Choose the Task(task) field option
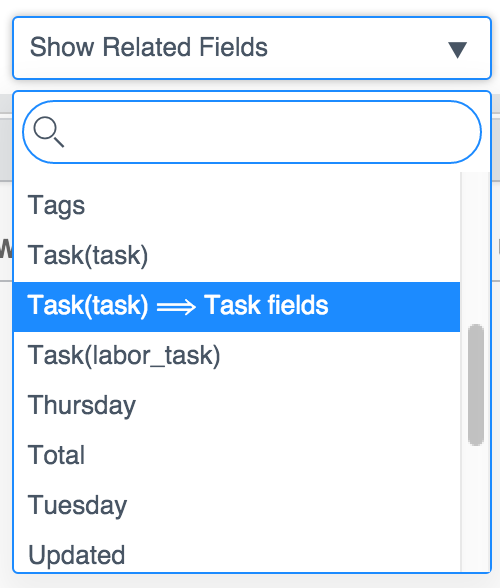The image size is (500, 588). point(236,255)
